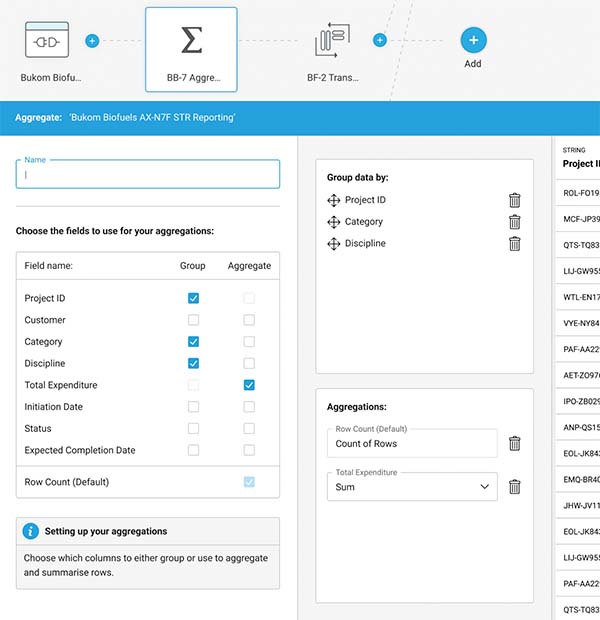The width and height of the screenshot is (600, 620).
Task: Uncheck Aggregate checkbox for Total Expenditure
Action: [249, 385]
